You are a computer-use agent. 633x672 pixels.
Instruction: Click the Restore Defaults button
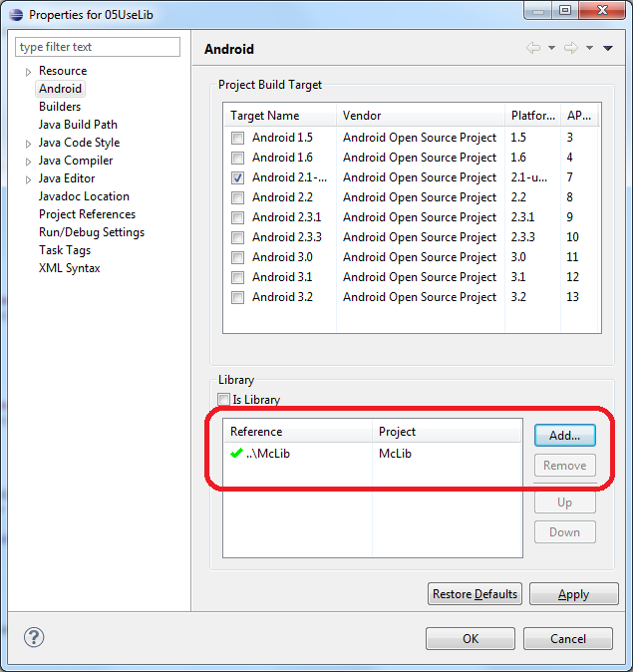[475, 594]
